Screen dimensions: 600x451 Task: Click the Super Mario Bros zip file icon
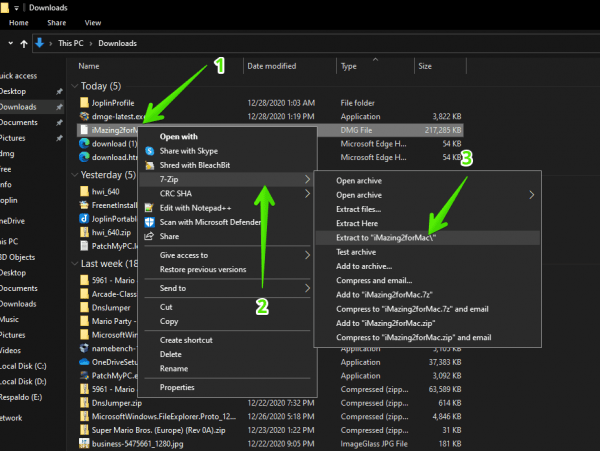click(x=84, y=430)
